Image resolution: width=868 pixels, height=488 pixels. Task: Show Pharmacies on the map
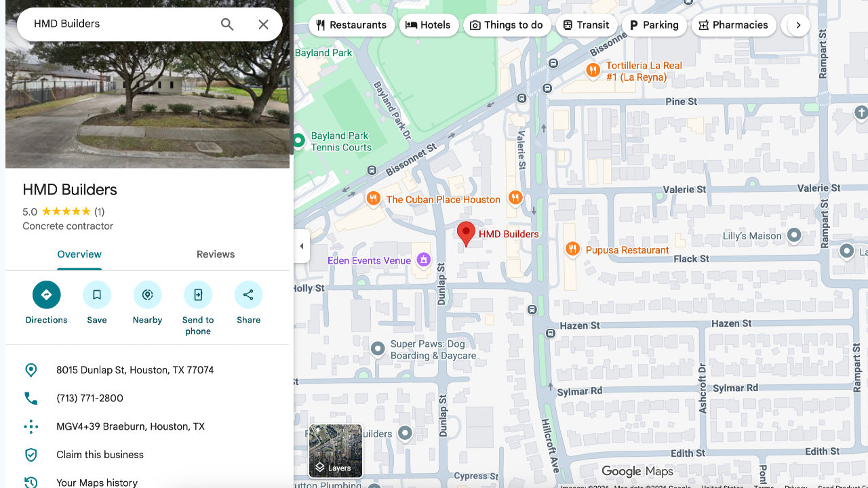(734, 25)
